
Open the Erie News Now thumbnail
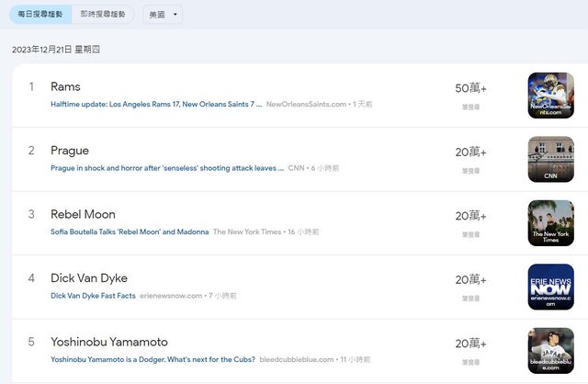[x=550, y=287]
